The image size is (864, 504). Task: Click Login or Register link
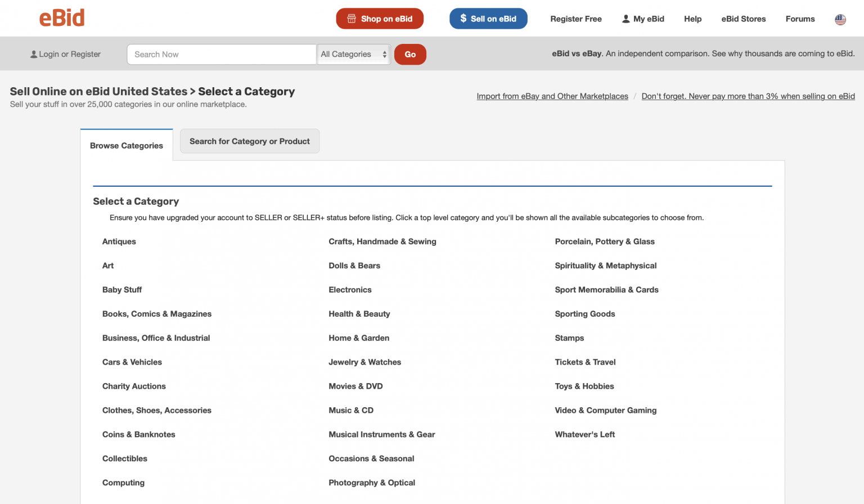[65, 55]
